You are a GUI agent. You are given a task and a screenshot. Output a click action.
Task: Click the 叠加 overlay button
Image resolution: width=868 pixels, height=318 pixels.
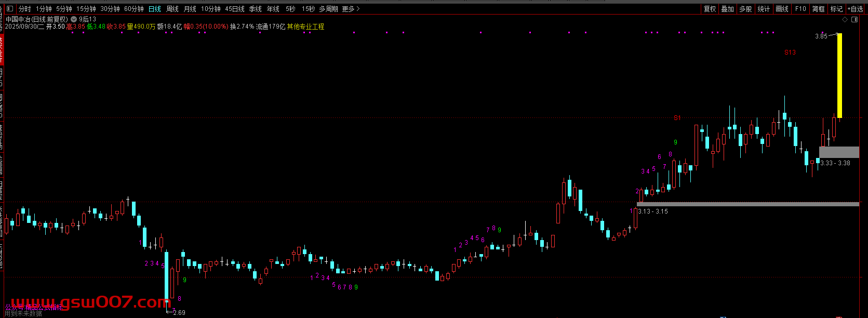coord(727,9)
